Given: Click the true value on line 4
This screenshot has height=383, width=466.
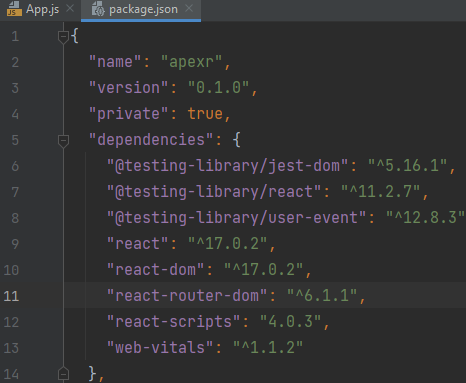Looking at the screenshot, I should tap(205, 114).
